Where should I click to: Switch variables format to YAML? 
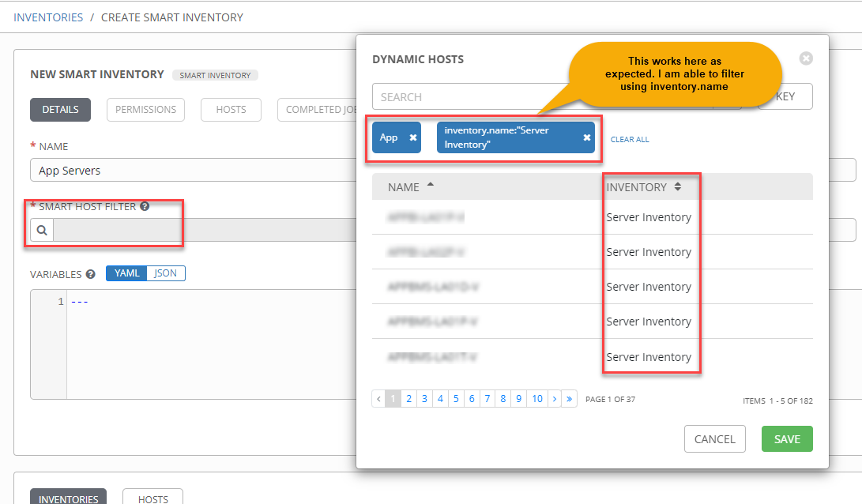(126, 273)
